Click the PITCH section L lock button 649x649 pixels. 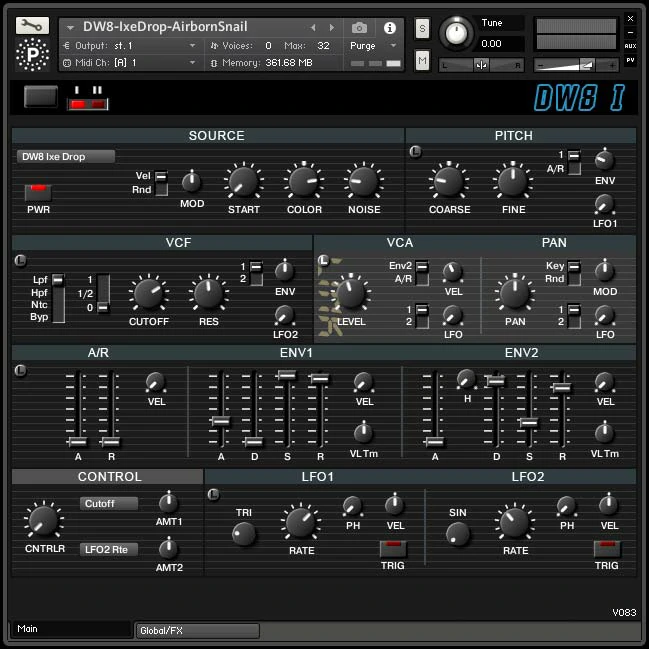tap(415, 152)
